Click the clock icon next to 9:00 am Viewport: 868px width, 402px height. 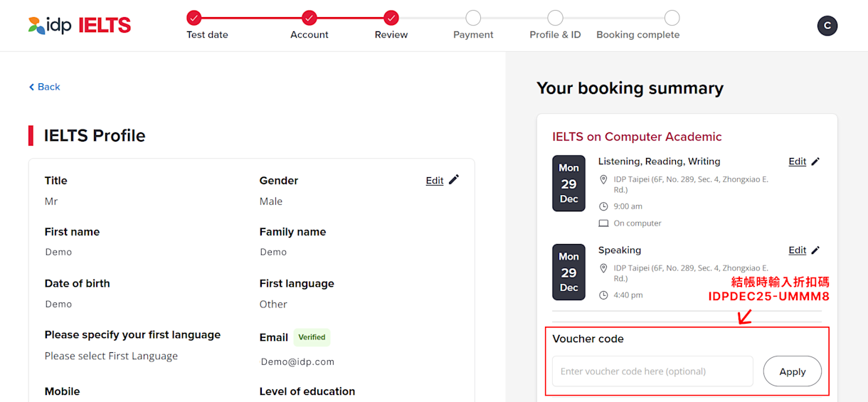tap(603, 206)
